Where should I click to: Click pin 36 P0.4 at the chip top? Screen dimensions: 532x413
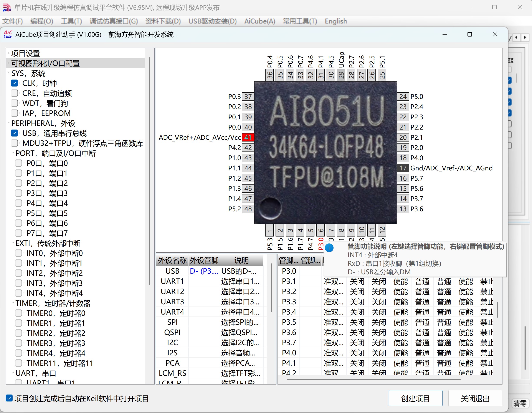[x=270, y=75]
